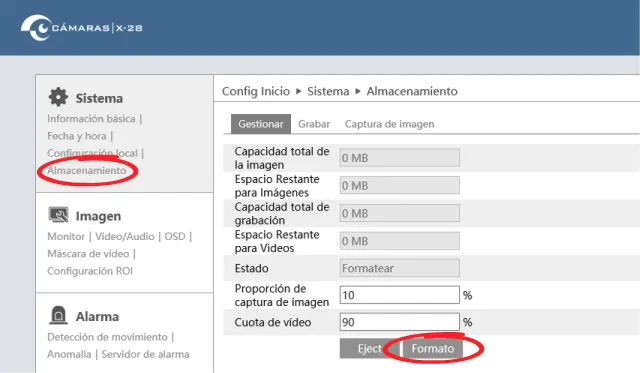The image size is (640, 373).
Task: Switch to Captura de imagen tab
Action: click(389, 124)
